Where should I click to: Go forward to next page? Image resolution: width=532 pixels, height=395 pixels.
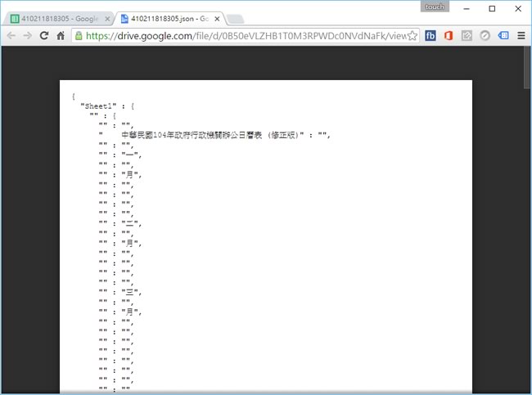(x=28, y=36)
